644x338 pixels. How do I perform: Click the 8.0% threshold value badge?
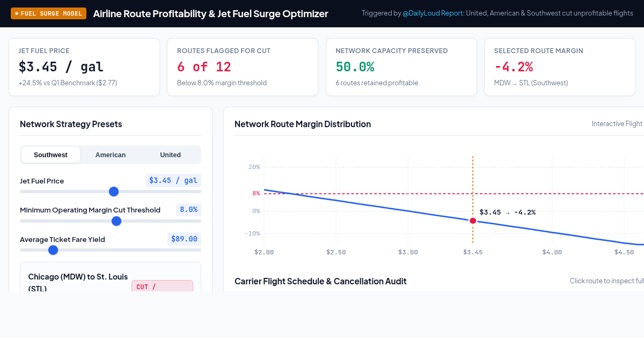188,209
